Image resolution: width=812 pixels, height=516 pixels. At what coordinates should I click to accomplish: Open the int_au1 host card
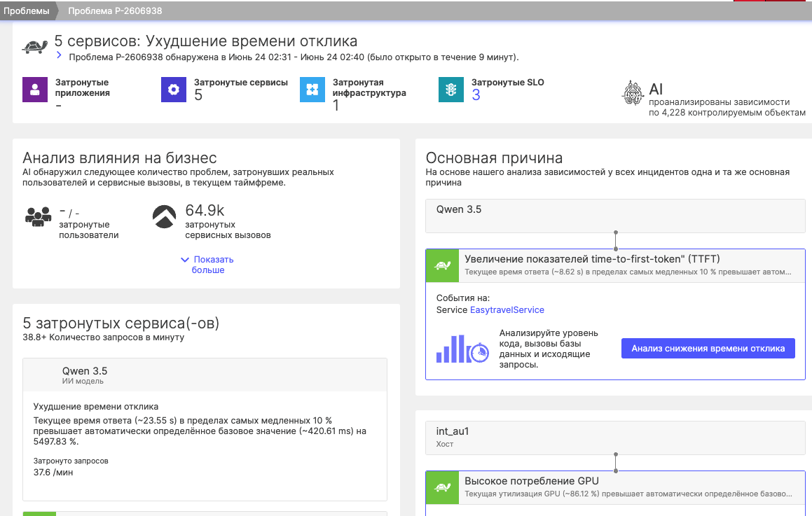coord(615,438)
